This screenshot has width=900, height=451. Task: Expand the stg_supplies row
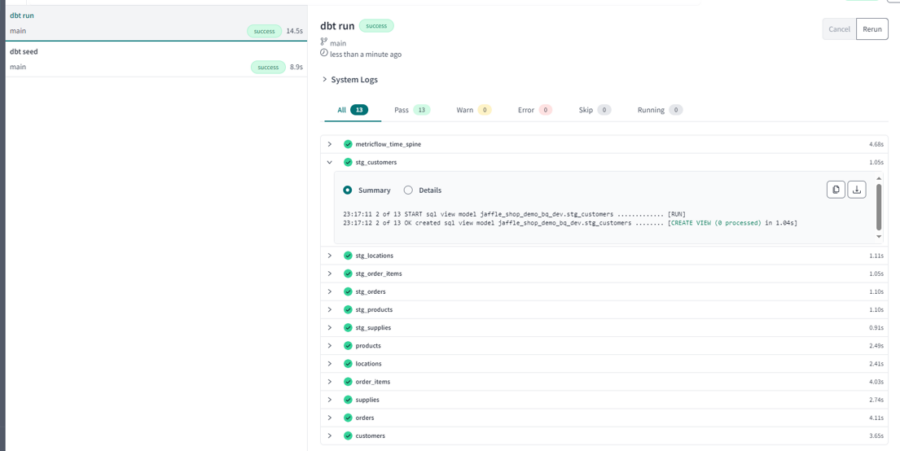click(x=329, y=328)
